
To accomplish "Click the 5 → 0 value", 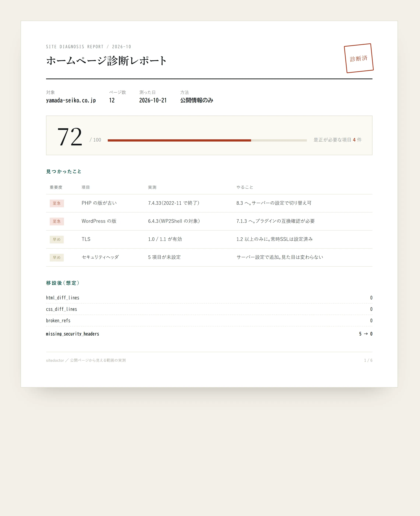I will [365, 334].
